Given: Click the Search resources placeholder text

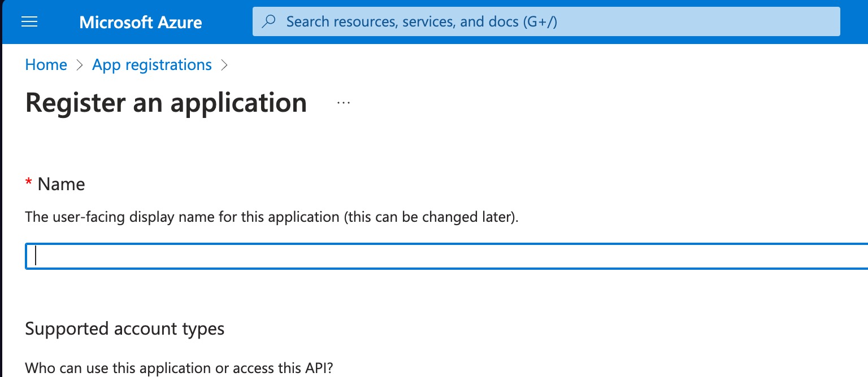Looking at the screenshot, I should [x=423, y=21].
